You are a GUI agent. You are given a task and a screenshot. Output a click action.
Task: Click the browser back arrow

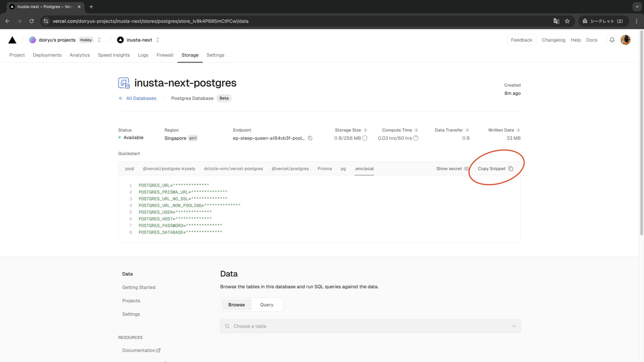coord(7,21)
